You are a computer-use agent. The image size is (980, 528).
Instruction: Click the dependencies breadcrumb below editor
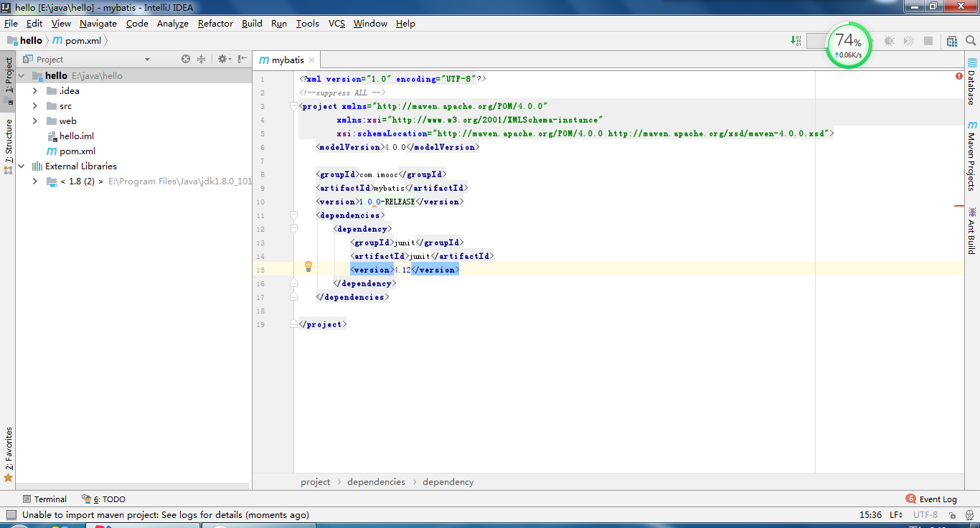point(376,482)
